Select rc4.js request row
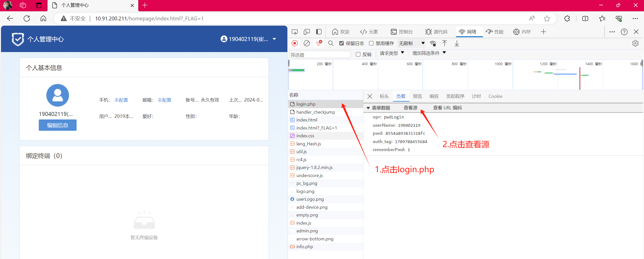Screen dimensions: 644x259 coord(325,160)
